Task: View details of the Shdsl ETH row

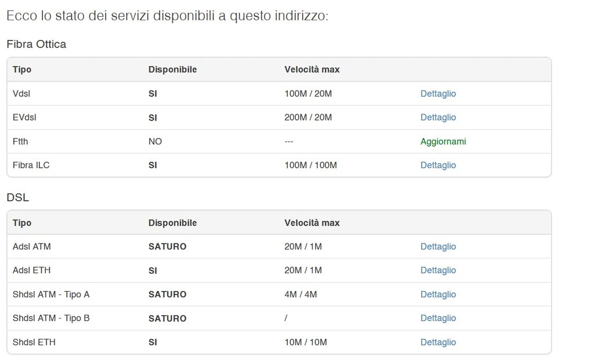Action: point(438,342)
